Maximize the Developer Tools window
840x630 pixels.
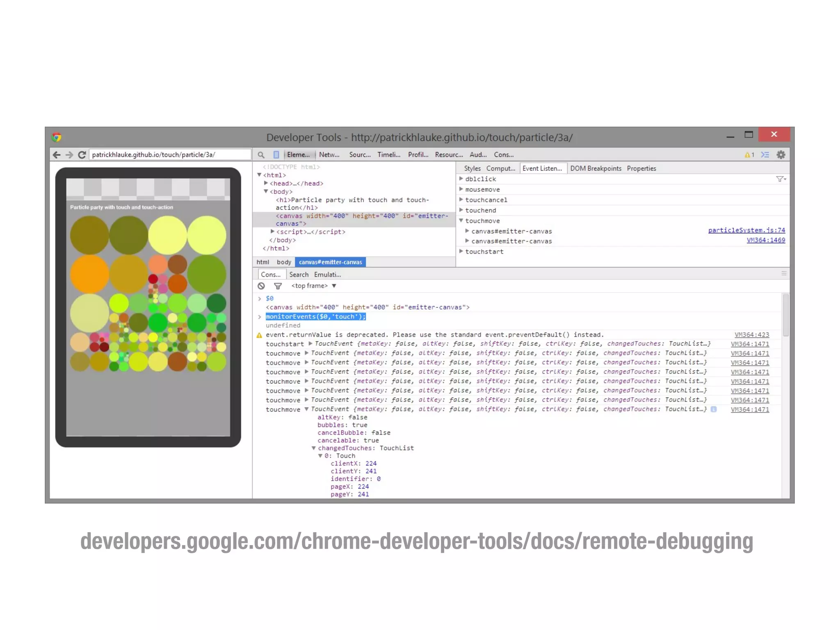(x=749, y=135)
